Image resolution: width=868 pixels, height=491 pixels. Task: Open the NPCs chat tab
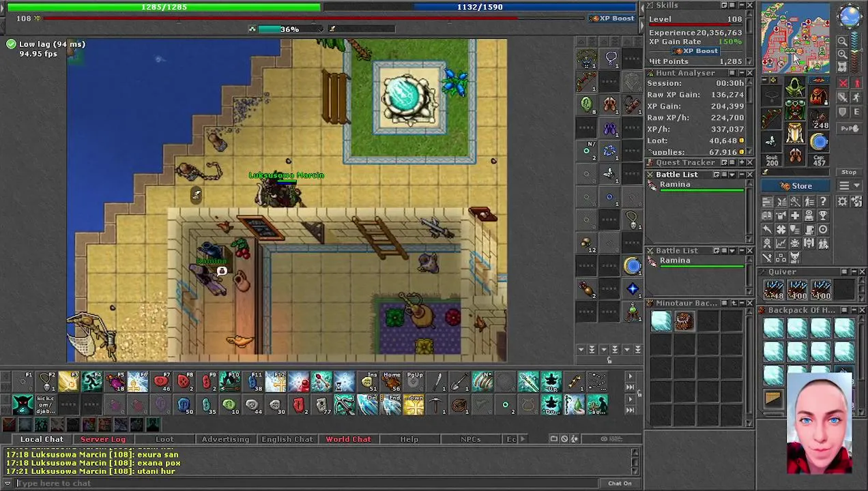(470, 439)
